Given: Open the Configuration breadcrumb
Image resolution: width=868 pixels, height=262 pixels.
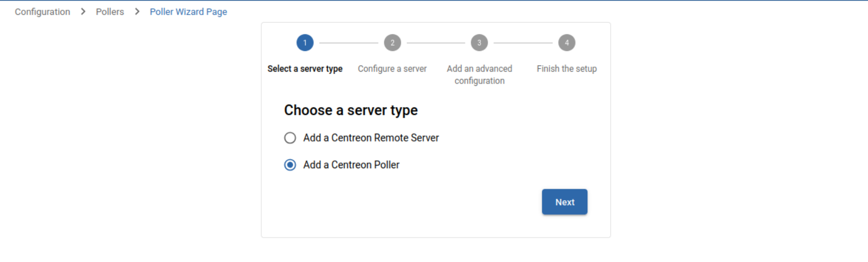Looking at the screenshot, I should coord(43,12).
